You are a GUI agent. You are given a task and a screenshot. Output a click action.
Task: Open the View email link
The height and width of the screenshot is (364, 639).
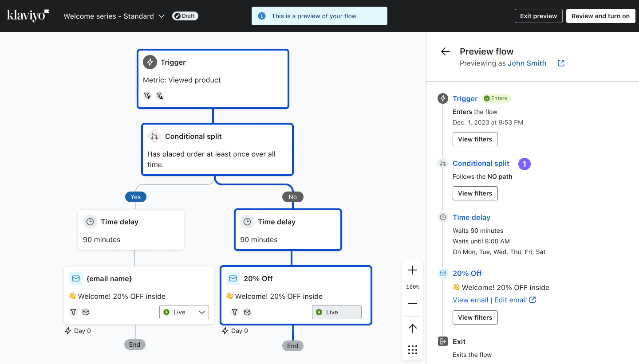470,300
